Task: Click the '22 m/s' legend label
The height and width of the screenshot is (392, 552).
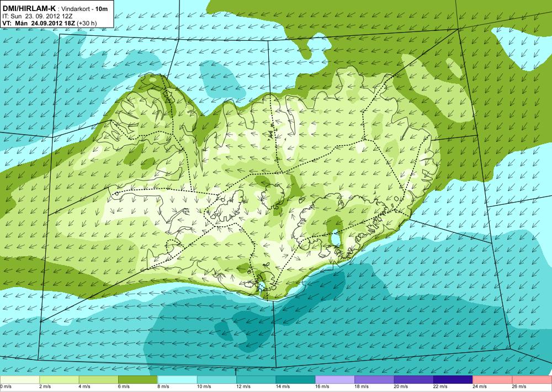Action: coord(440,386)
